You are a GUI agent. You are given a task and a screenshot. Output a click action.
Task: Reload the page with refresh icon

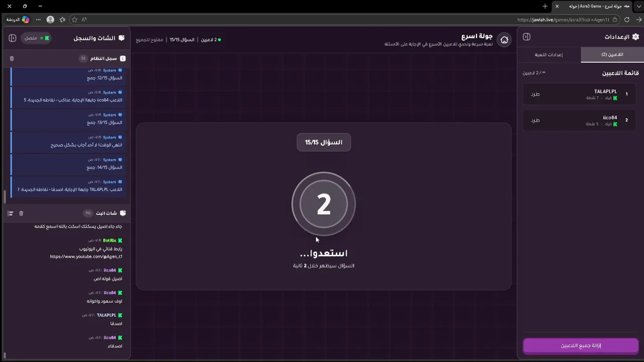point(627,20)
